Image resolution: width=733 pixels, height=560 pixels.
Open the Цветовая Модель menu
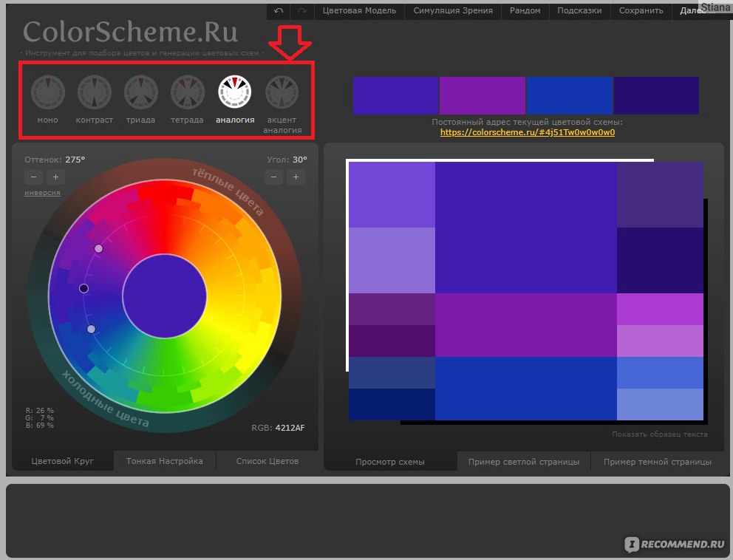click(x=359, y=11)
